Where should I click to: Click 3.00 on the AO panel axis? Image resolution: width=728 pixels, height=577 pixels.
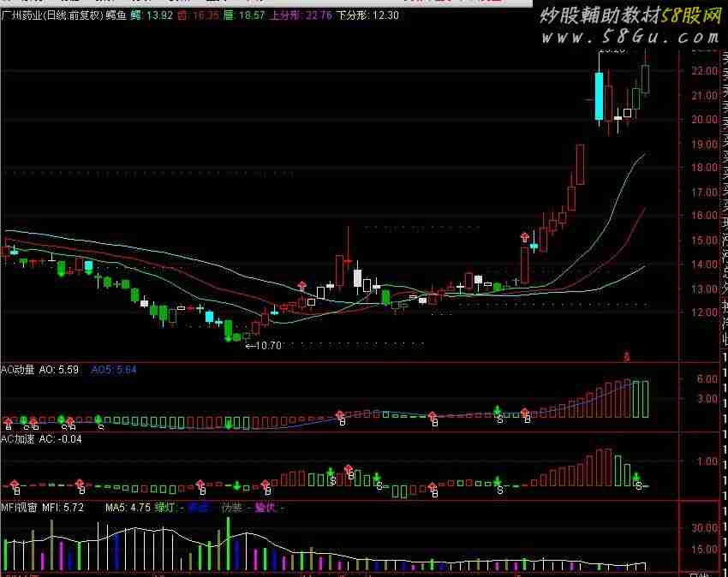pos(707,399)
